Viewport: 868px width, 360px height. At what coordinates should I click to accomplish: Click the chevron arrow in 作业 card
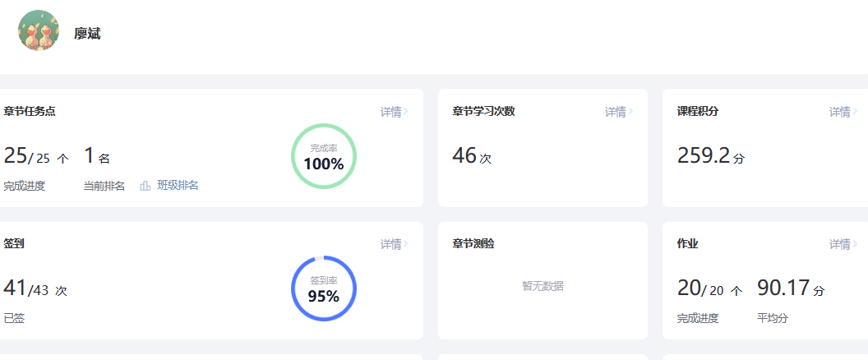point(855,244)
